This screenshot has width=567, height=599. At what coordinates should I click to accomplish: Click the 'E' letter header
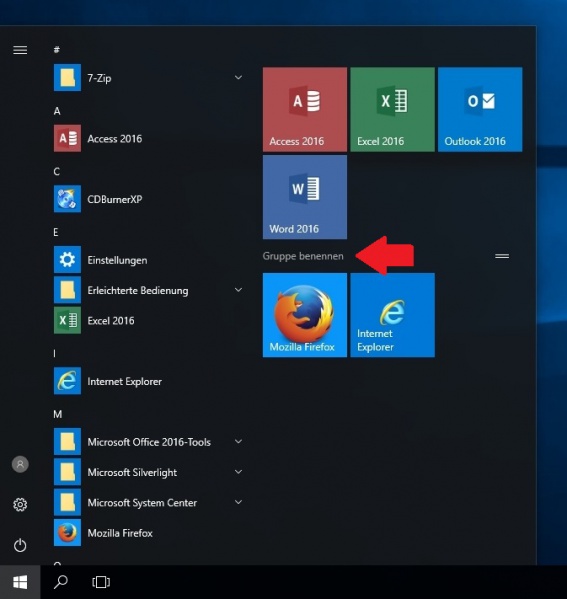click(56, 232)
